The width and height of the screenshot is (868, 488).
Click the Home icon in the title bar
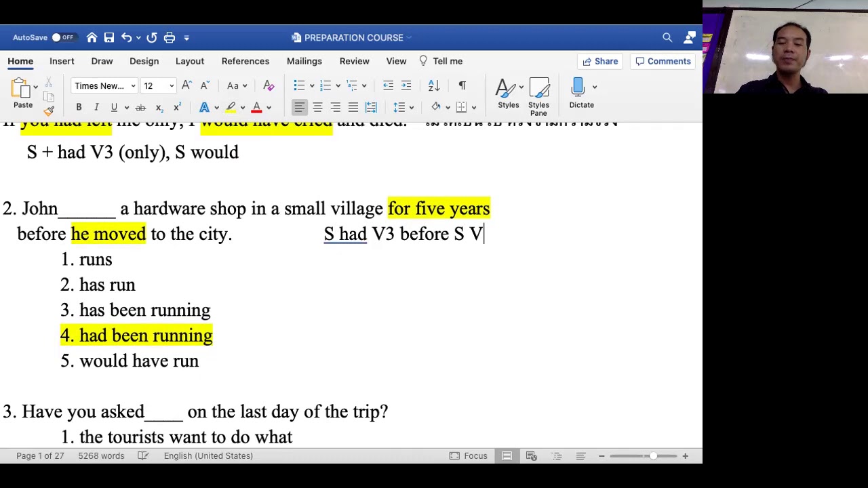92,37
